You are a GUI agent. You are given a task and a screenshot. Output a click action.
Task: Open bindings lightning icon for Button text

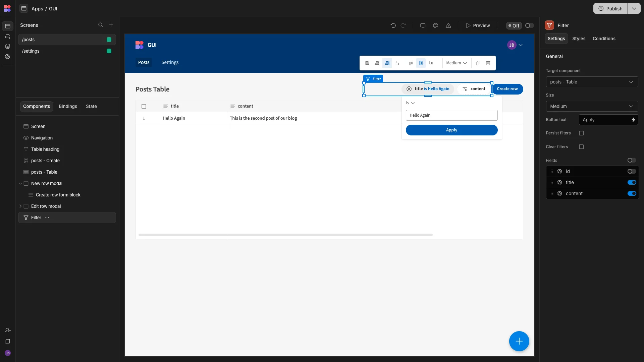(633, 120)
